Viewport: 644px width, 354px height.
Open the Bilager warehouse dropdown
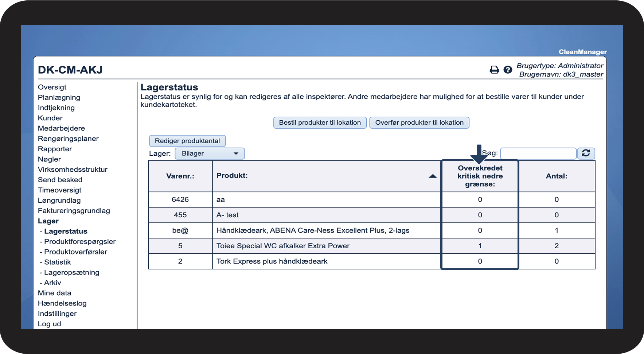[210, 153]
